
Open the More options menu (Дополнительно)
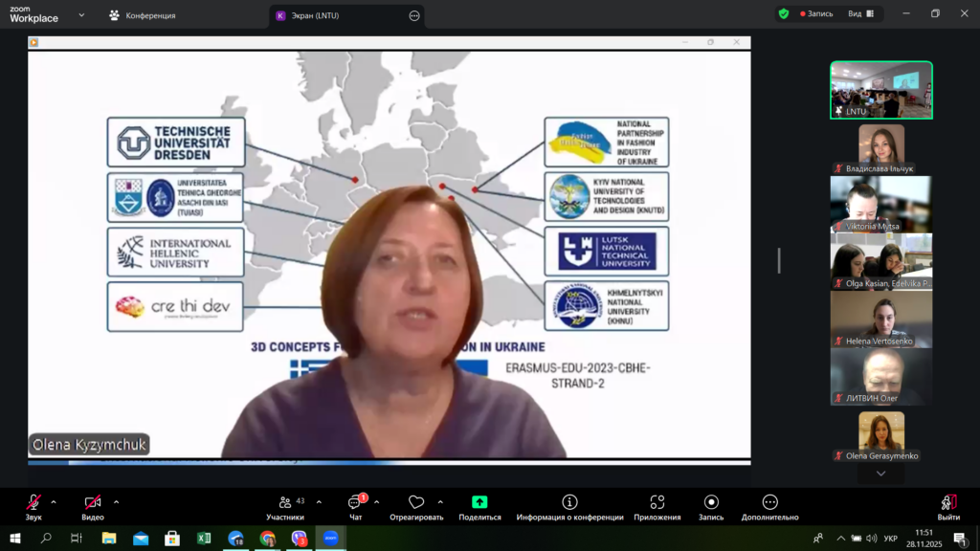coord(769,503)
